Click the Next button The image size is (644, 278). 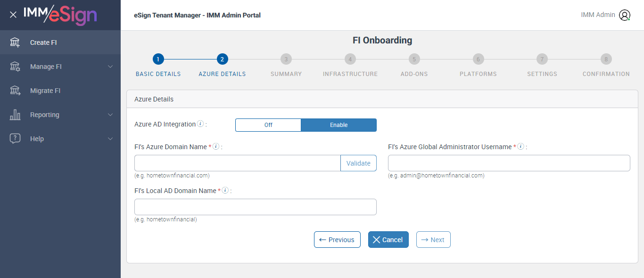click(x=433, y=240)
